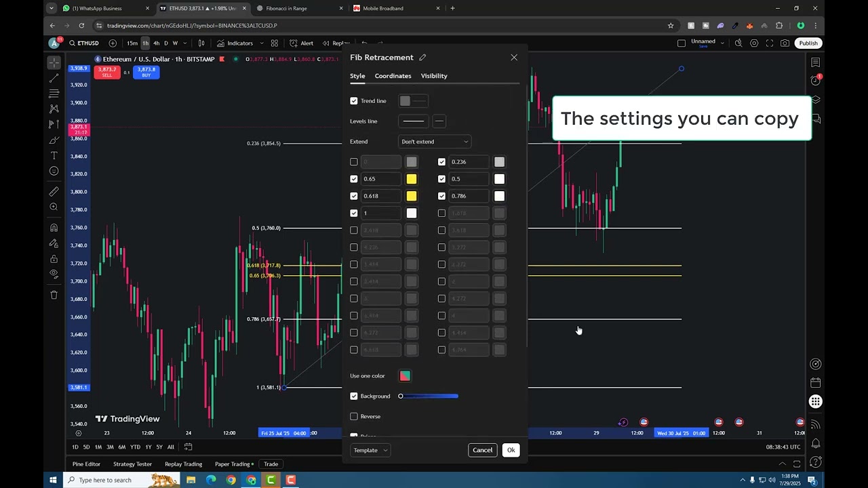Click the red SELL button
868x488 pixels.
coord(106,72)
